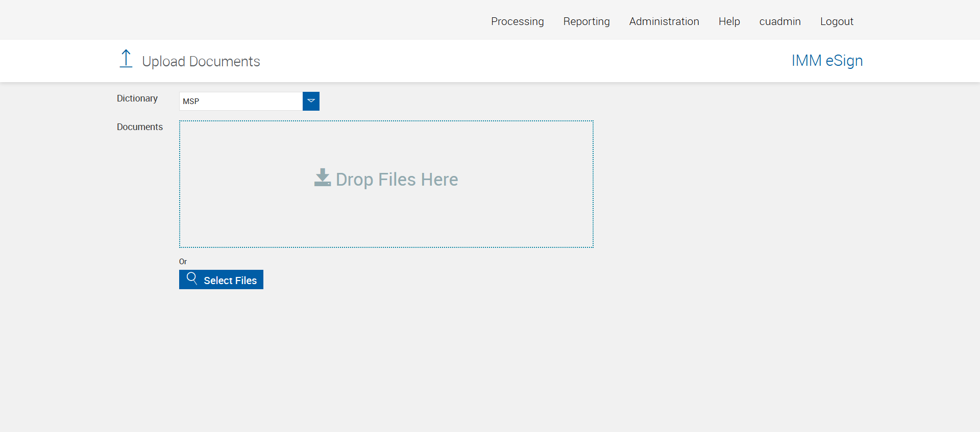Log out via Logout link
This screenshot has height=432, width=980.
click(837, 21)
